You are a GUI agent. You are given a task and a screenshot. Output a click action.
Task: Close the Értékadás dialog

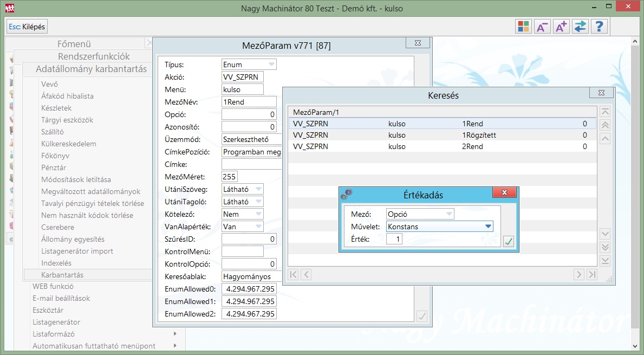(504, 193)
